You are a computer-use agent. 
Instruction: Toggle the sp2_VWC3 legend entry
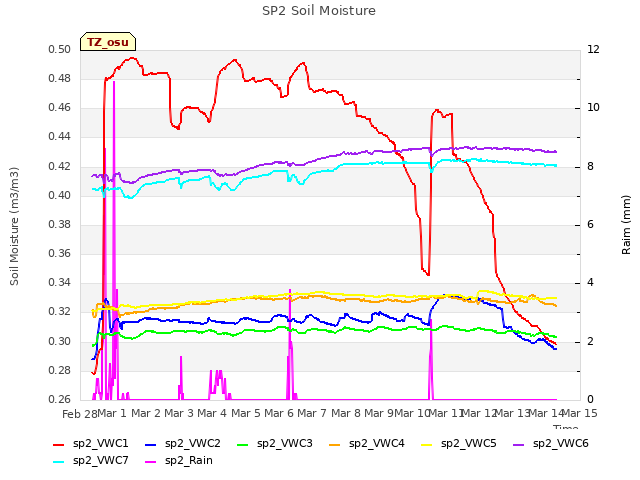275,444
